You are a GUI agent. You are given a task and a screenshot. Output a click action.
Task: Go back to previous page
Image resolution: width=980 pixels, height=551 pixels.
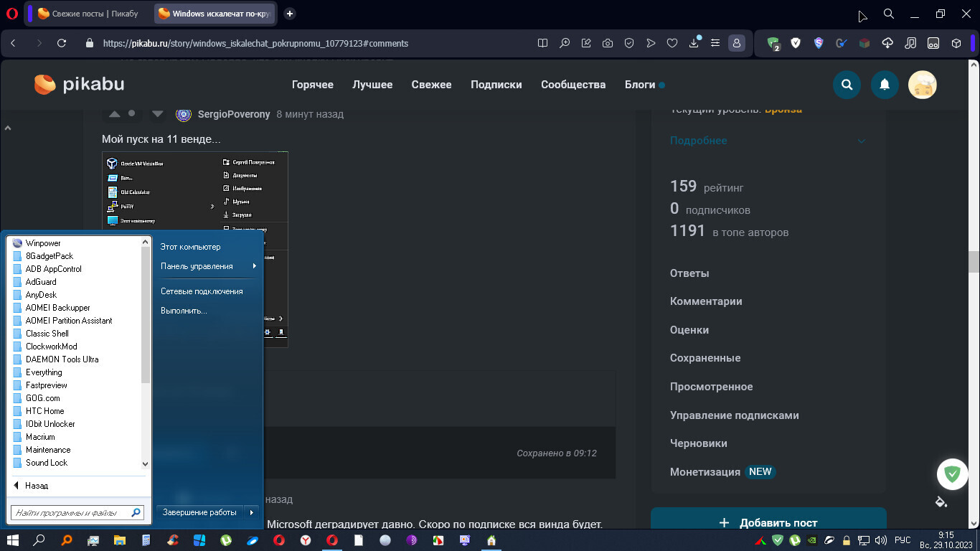point(13,43)
